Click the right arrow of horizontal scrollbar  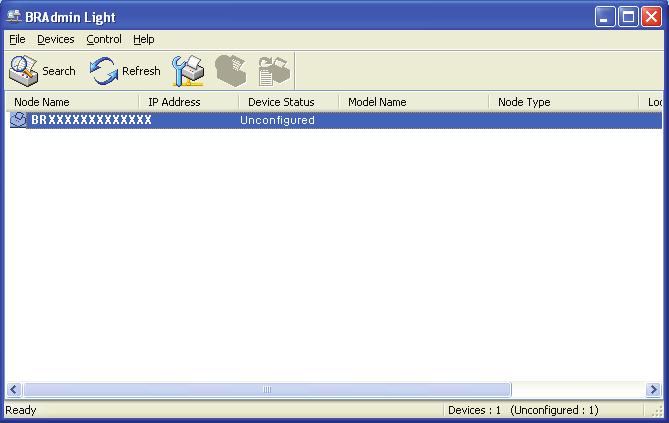(653, 389)
